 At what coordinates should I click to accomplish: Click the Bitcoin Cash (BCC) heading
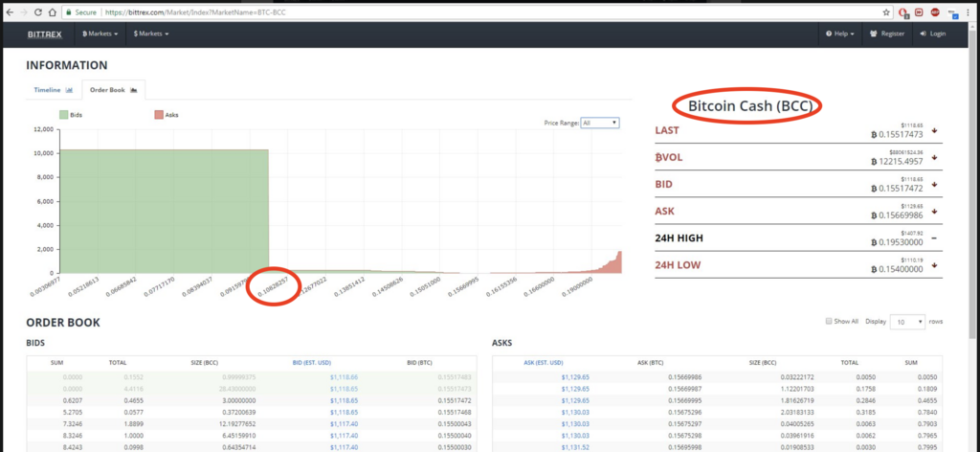click(x=750, y=106)
